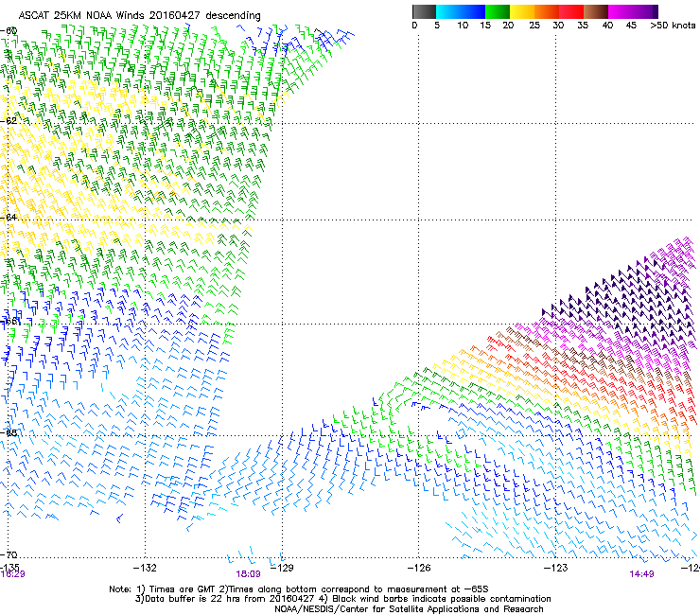Click the '-126' longitude axis label

(x=419, y=568)
